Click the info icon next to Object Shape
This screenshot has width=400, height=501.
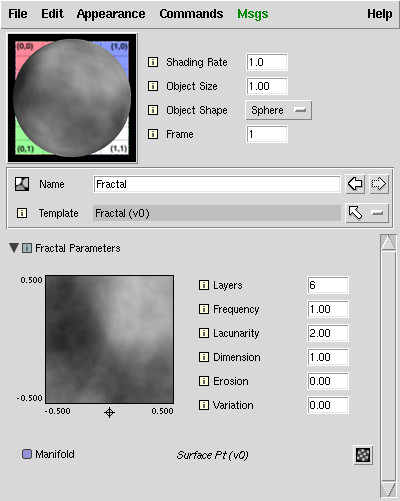pyautogui.click(x=153, y=110)
